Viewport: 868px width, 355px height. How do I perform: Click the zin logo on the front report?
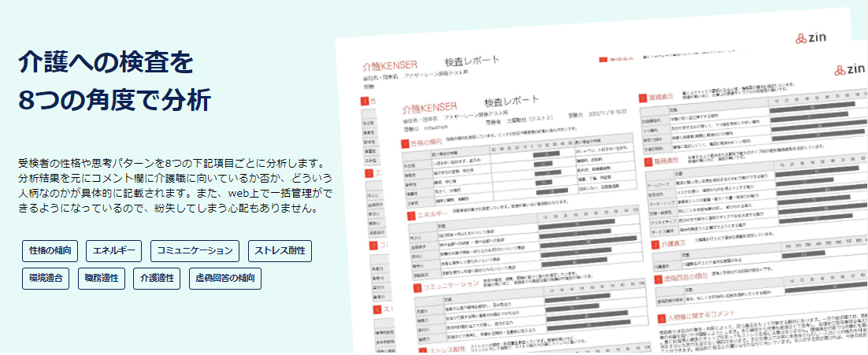[x=851, y=70]
